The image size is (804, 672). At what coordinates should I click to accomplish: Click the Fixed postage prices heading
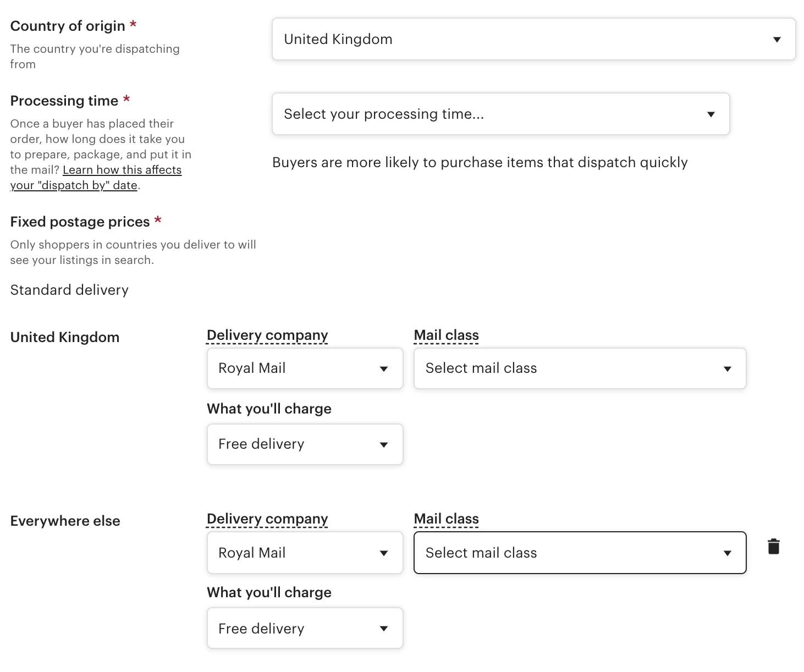coord(80,222)
